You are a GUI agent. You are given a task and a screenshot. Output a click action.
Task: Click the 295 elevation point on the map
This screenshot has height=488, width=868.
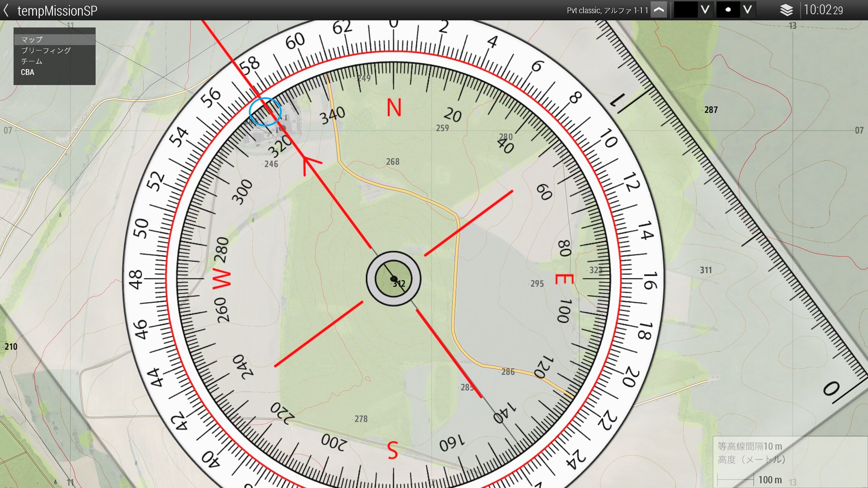coord(536,284)
